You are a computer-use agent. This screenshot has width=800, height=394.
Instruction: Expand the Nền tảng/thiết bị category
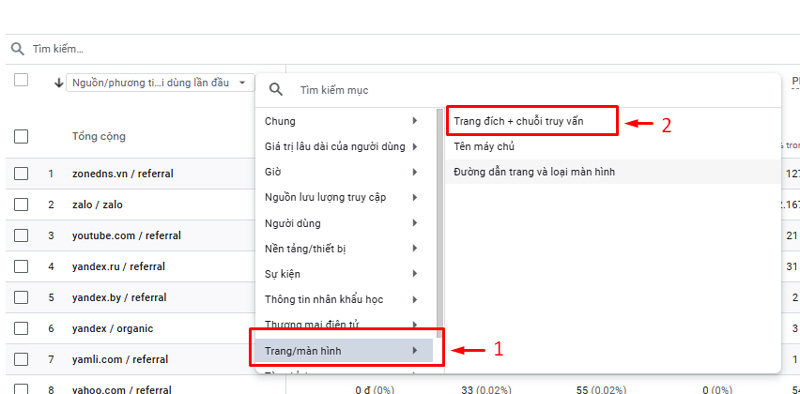click(344, 249)
